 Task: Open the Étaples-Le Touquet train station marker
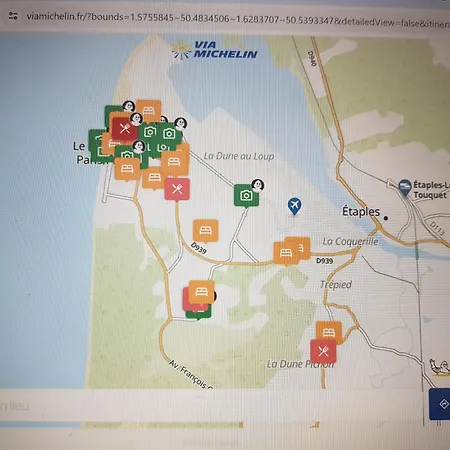point(405,188)
